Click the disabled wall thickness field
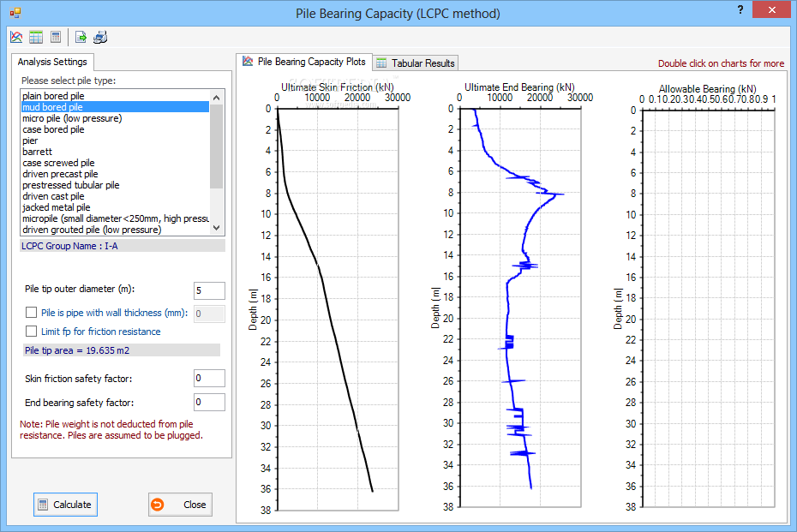Image resolution: width=797 pixels, height=532 pixels. (209, 314)
